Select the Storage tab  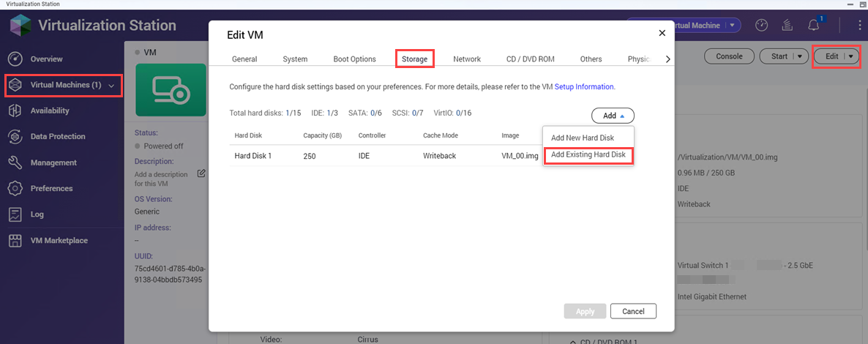coord(415,59)
